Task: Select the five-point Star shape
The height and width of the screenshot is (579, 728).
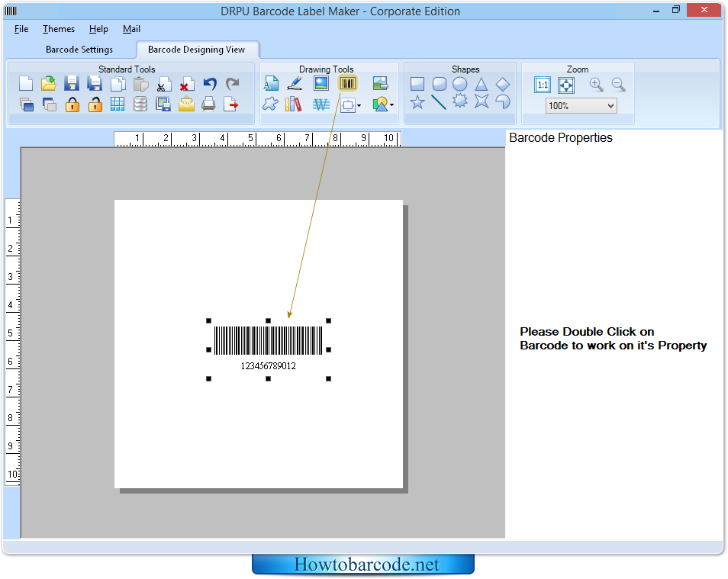Action: coord(417,101)
